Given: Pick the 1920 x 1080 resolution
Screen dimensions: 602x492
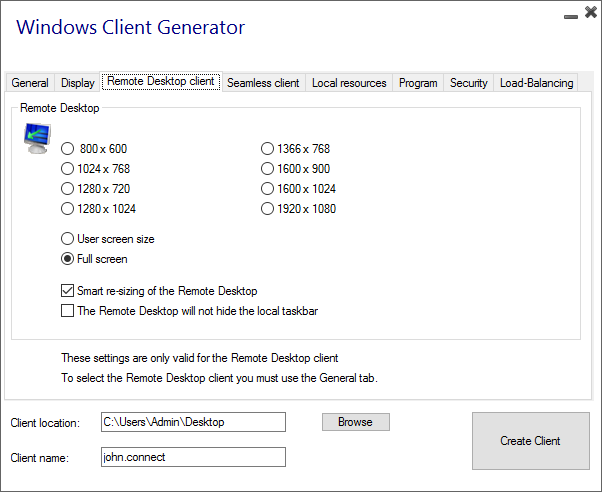Looking at the screenshot, I should (x=267, y=209).
